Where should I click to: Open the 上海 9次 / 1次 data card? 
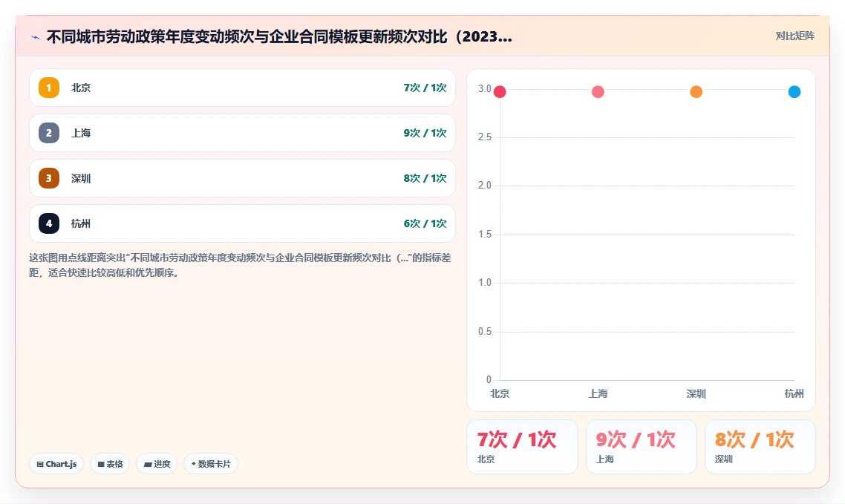click(642, 447)
